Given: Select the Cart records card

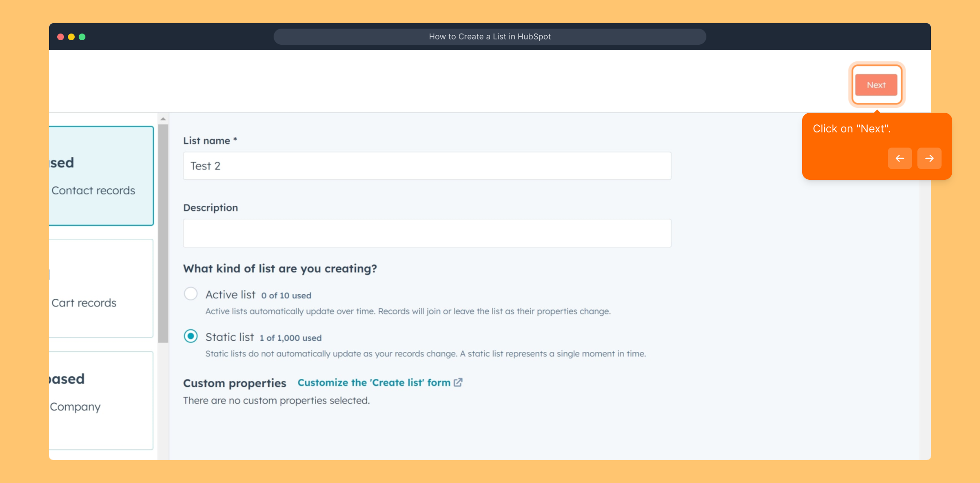Looking at the screenshot, I should tap(101, 288).
